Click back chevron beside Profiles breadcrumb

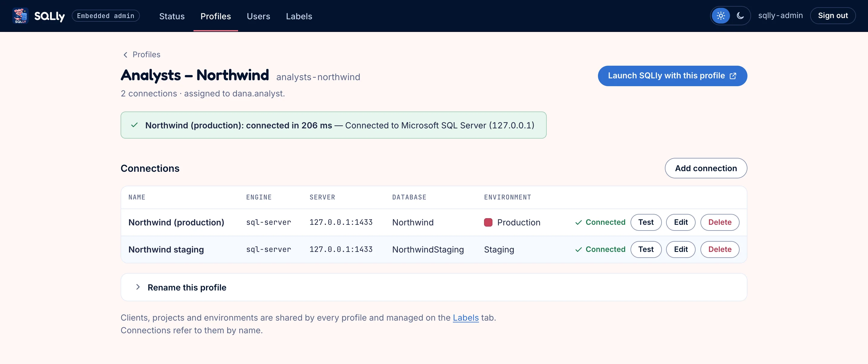(125, 55)
